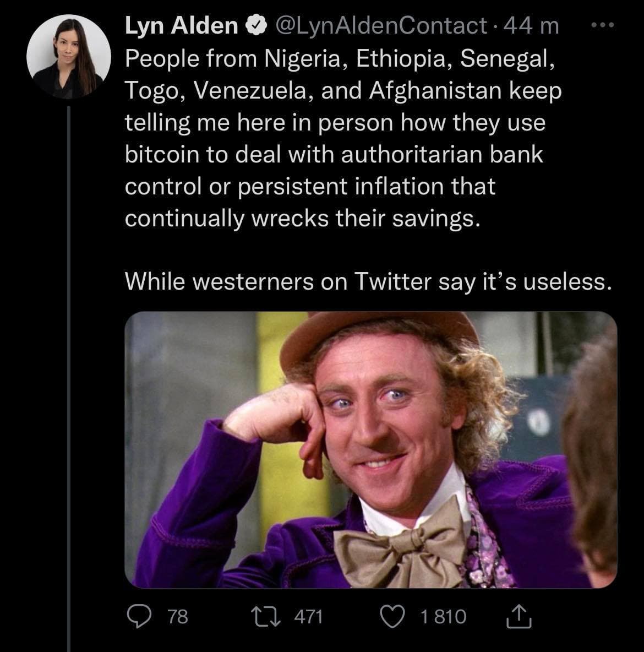Click the Lyn Alden display name
This screenshot has height=652, width=644.
pos(181,25)
